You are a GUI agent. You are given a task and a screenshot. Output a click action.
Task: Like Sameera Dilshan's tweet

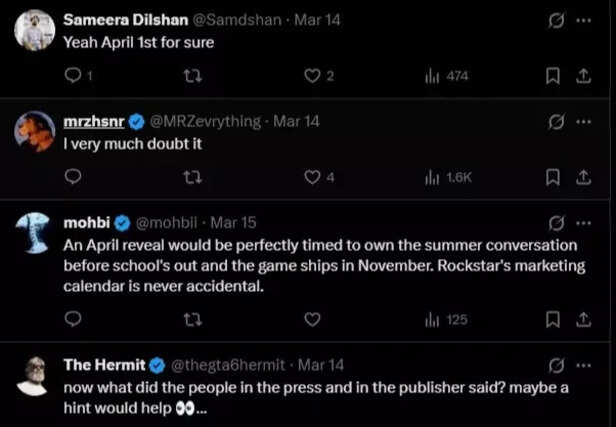312,76
